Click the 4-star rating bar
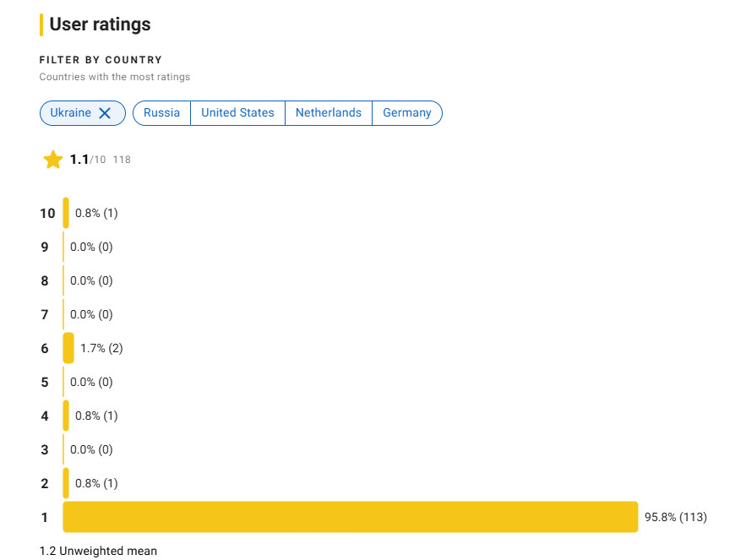This screenshot has height=560, width=735. coord(66,416)
